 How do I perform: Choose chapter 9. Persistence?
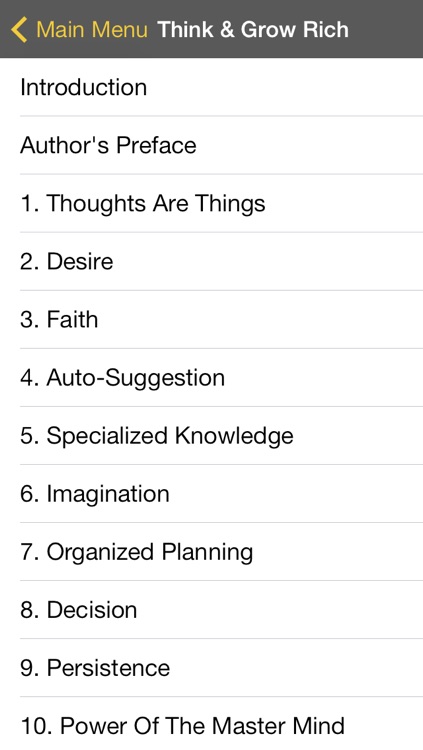coord(212,668)
